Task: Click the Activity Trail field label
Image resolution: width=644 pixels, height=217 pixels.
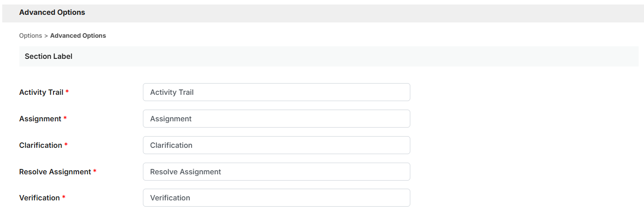Action: [41, 92]
